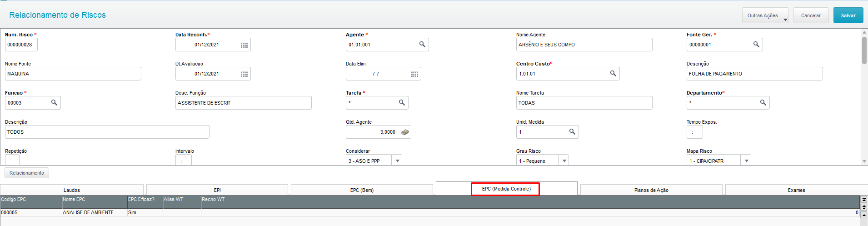Switch to the EPI tab

coord(217,190)
